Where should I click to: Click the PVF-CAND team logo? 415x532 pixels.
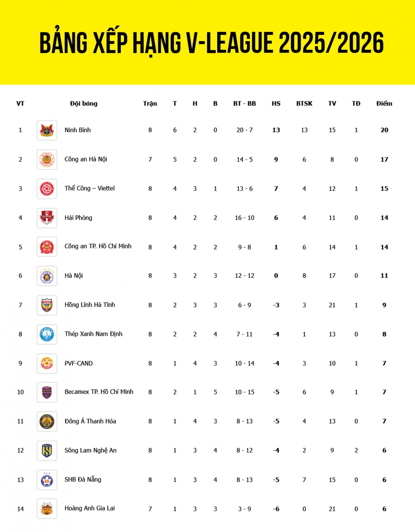pos(47,363)
